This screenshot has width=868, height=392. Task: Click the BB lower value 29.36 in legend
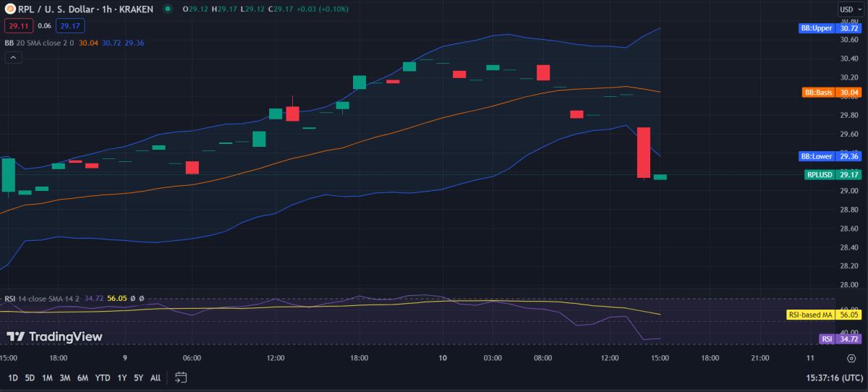135,43
